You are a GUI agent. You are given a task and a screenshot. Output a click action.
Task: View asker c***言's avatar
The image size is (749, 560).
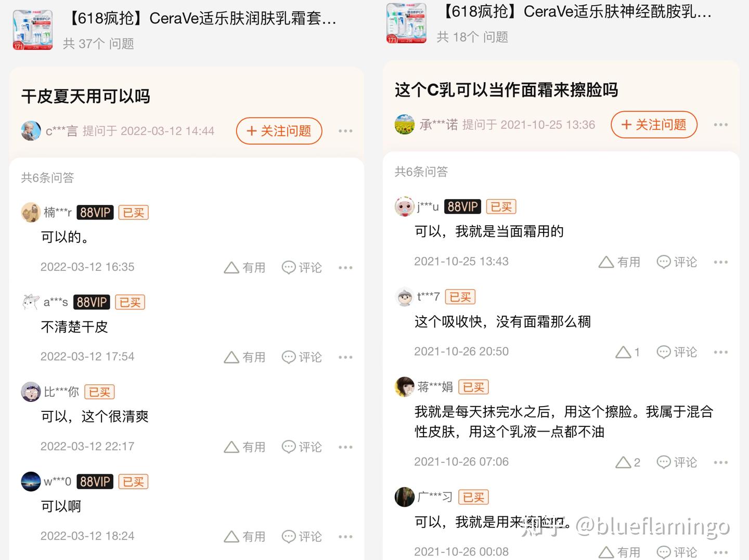point(31,131)
